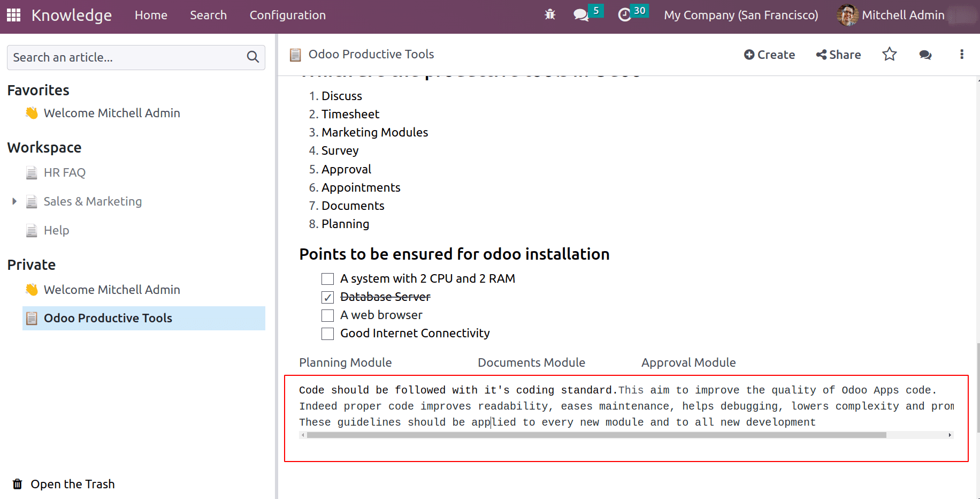The height and width of the screenshot is (499, 980).
Task: Click the Create button
Action: click(769, 55)
